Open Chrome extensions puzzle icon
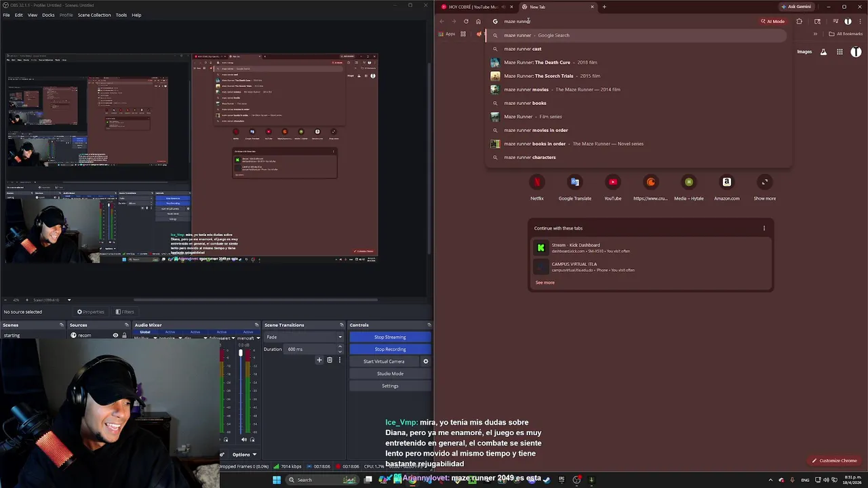 (x=799, y=21)
